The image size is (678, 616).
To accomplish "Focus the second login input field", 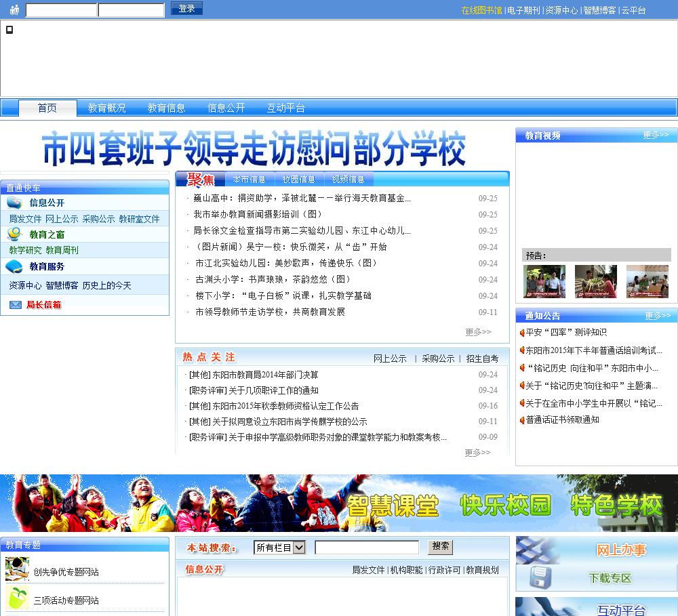I will pyautogui.click(x=132, y=9).
